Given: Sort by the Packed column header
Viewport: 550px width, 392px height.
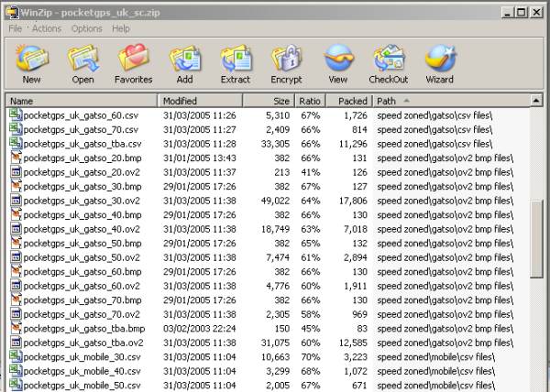Looking at the screenshot, I should pyautogui.click(x=349, y=101).
